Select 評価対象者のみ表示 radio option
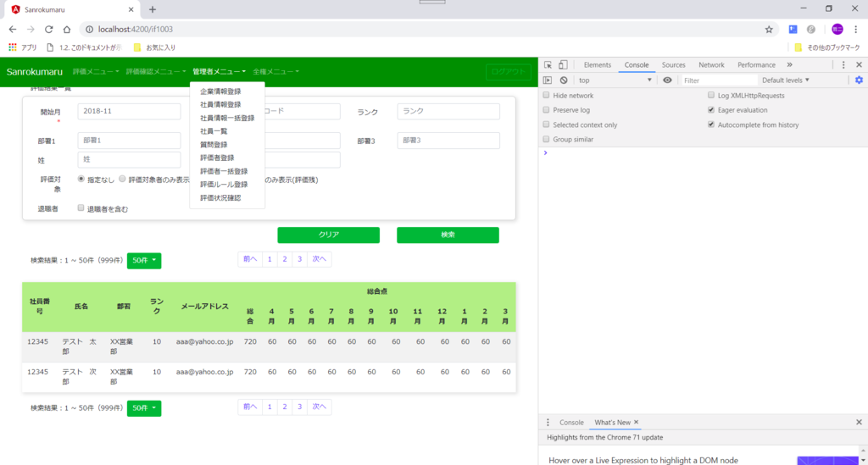 (122, 179)
